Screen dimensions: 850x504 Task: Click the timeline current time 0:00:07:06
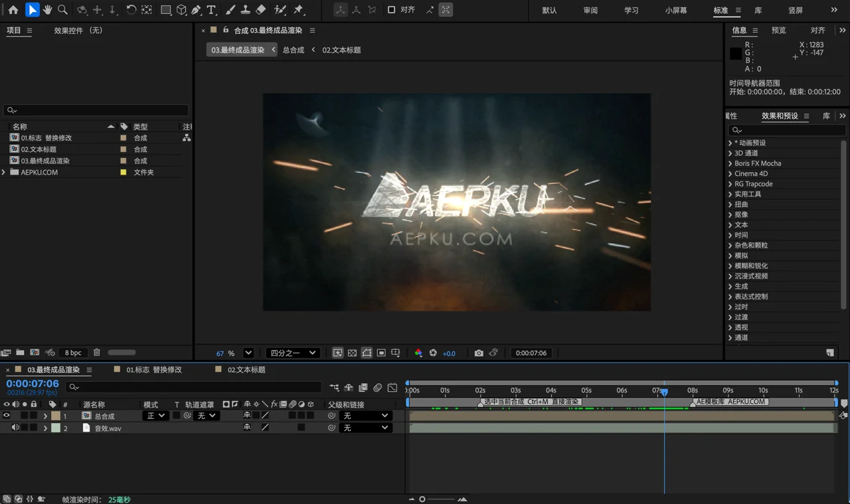click(33, 384)
